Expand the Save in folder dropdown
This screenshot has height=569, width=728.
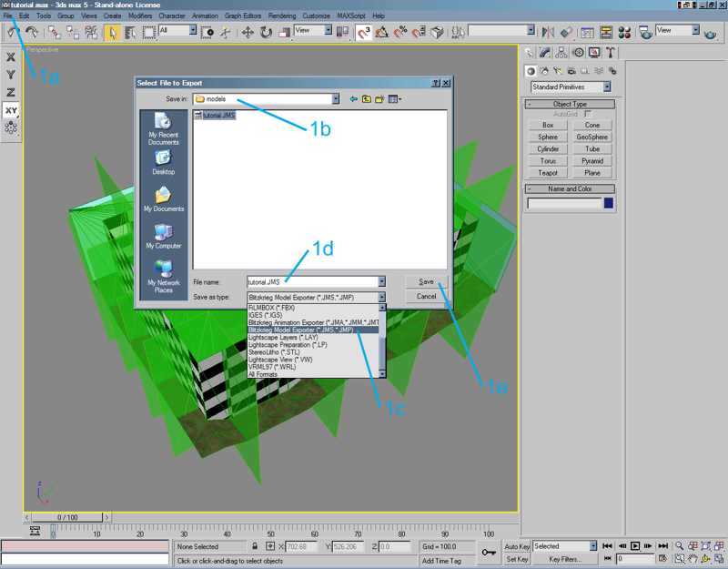[x=336, y=99]
